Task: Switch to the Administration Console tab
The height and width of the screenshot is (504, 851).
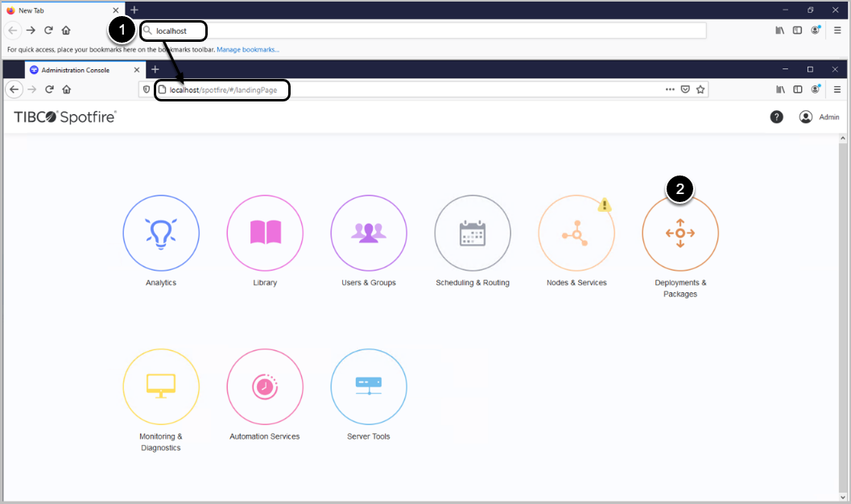Action: coord(81,70)
